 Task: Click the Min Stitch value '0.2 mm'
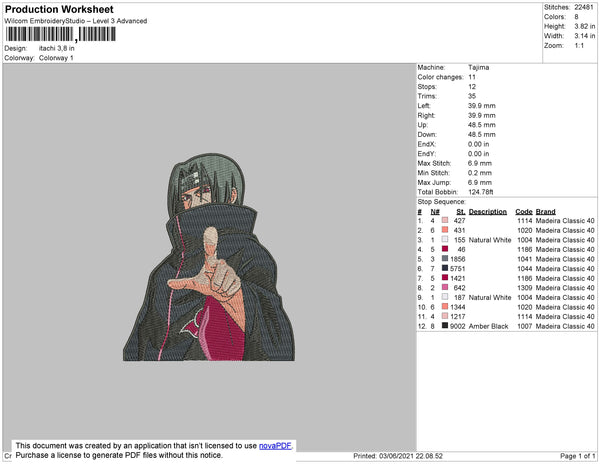[480, 173]
